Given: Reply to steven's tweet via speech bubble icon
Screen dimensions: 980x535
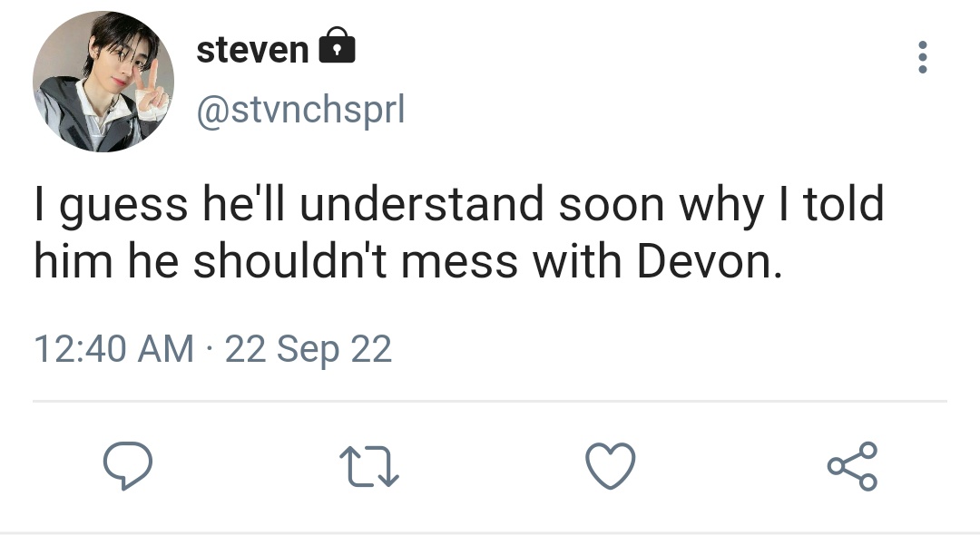Looking at the screenshot, I should pyautogui.click(x=128, y=466).
